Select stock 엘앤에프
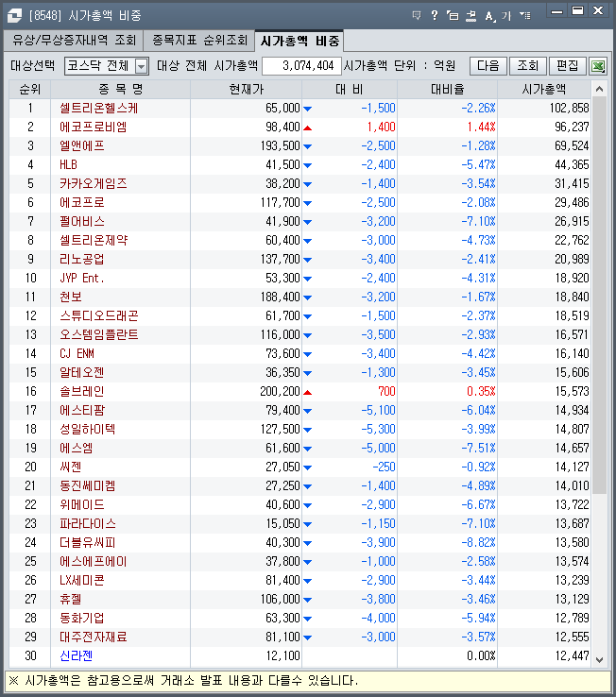 coord(82,145)
